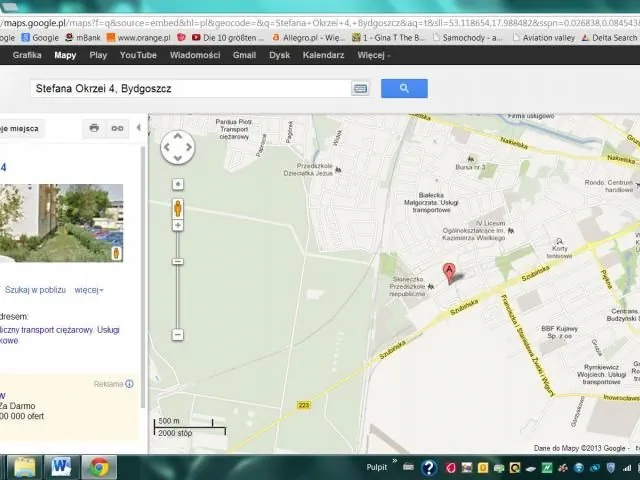Open the Street View thumbnail photo
The image size is (640, 480).
coord(61,223)
